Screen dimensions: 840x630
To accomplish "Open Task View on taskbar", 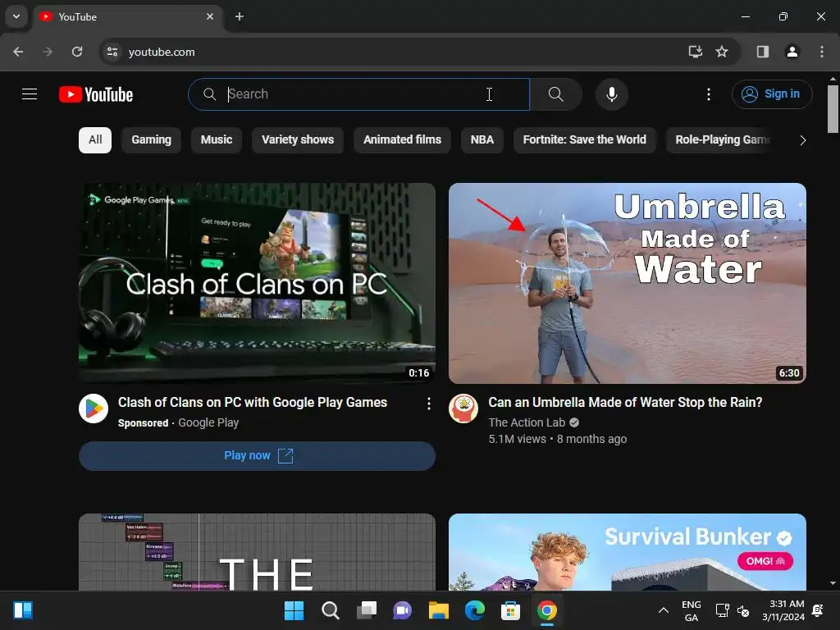I will point(367,610).
